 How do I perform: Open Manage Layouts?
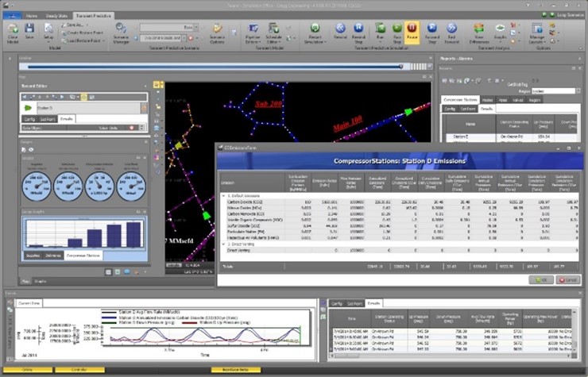pyautogui.click(x=536, y=33)
